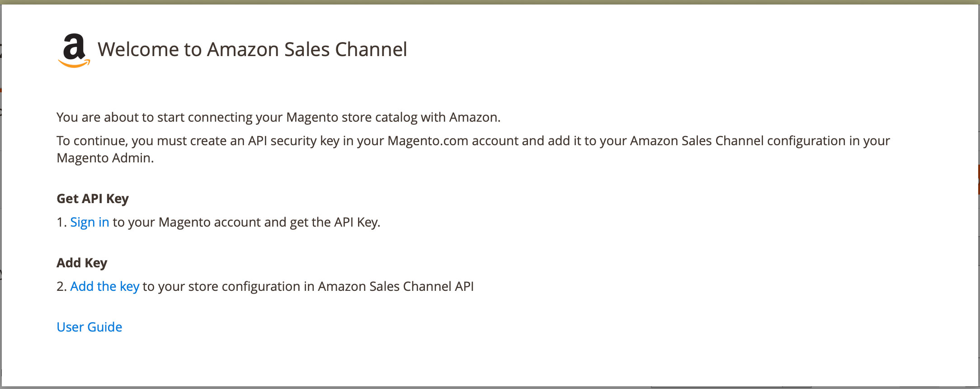Click the 'To continue, you must create' paragraph
This screenshot has width=980, height=389.
click(x=473, y=149)
